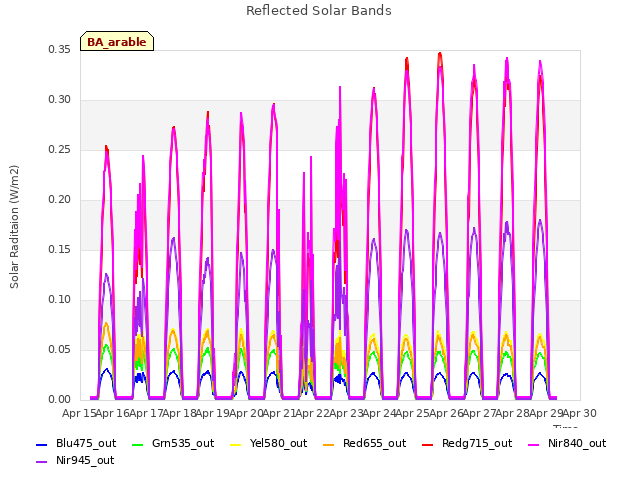Click the Apr 30 x-axis date label
Screen dimensions: 640x480
(580, 413)
